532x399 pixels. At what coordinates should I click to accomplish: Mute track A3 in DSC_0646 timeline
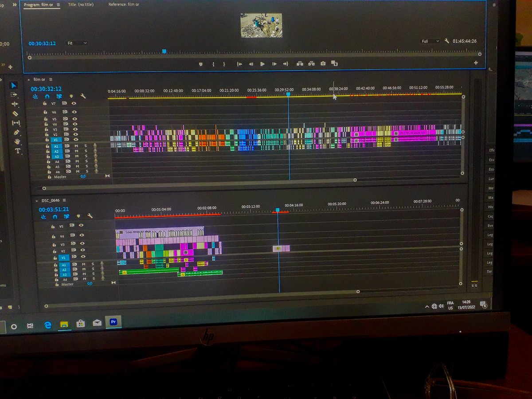83,274
